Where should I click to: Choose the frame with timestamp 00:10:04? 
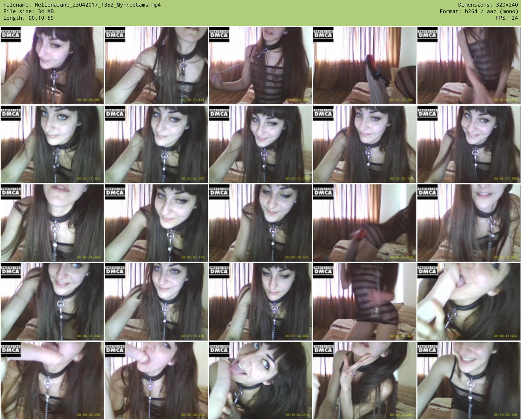260,381
